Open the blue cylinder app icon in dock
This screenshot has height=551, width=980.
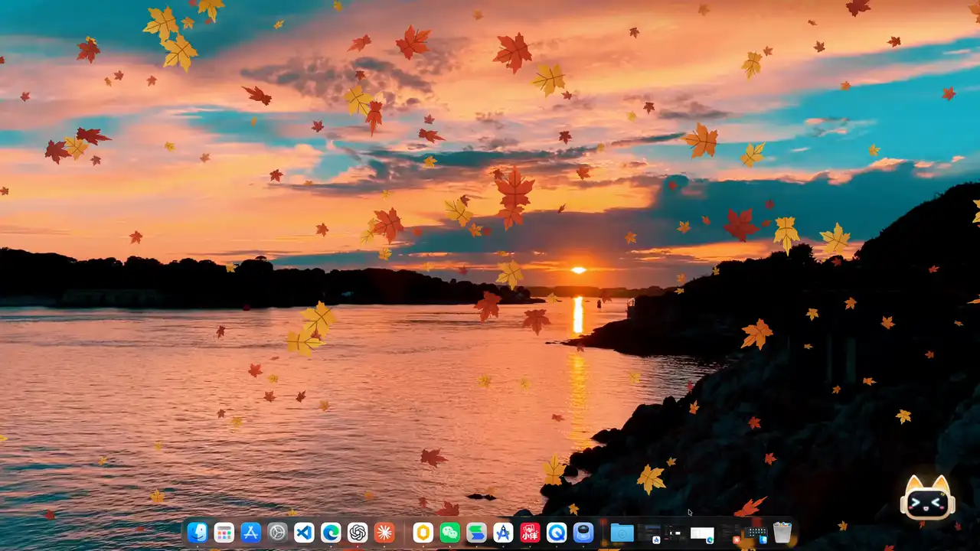click(583, 533)
